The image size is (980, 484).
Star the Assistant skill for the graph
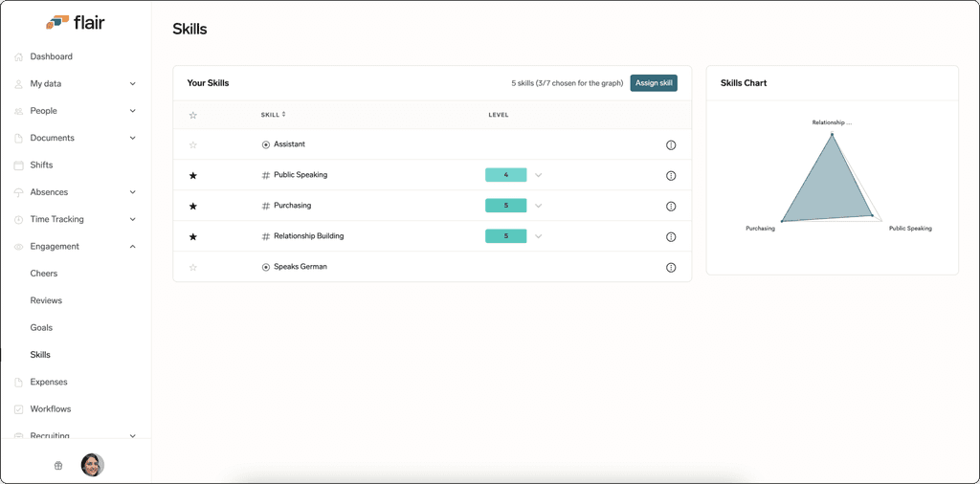pyautogui.click(x=193, y=144)
